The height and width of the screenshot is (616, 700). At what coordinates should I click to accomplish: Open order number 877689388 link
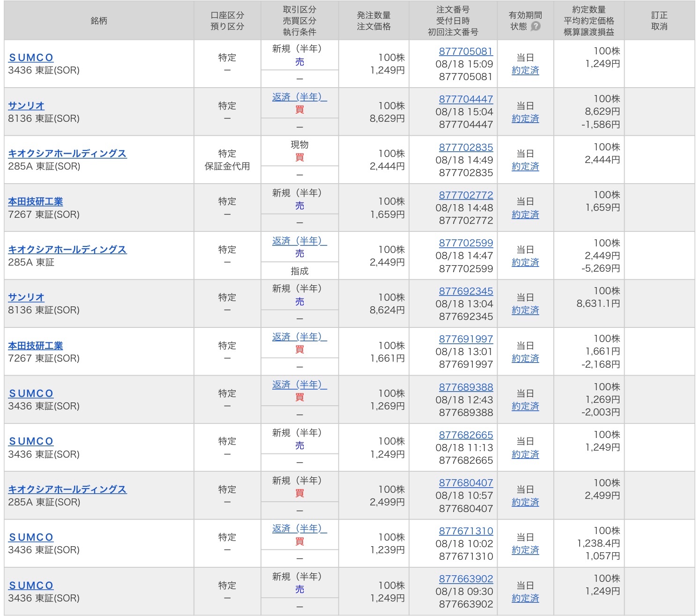pos(466,387)
